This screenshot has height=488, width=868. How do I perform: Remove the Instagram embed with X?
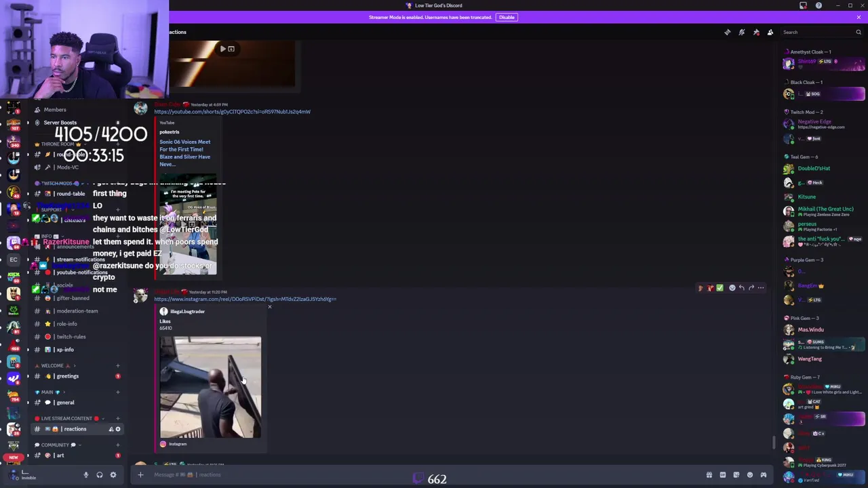tap(269, 307)
